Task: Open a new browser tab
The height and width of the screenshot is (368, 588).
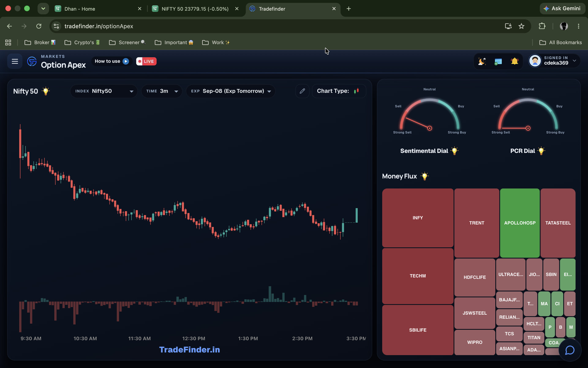Action: 349,9
